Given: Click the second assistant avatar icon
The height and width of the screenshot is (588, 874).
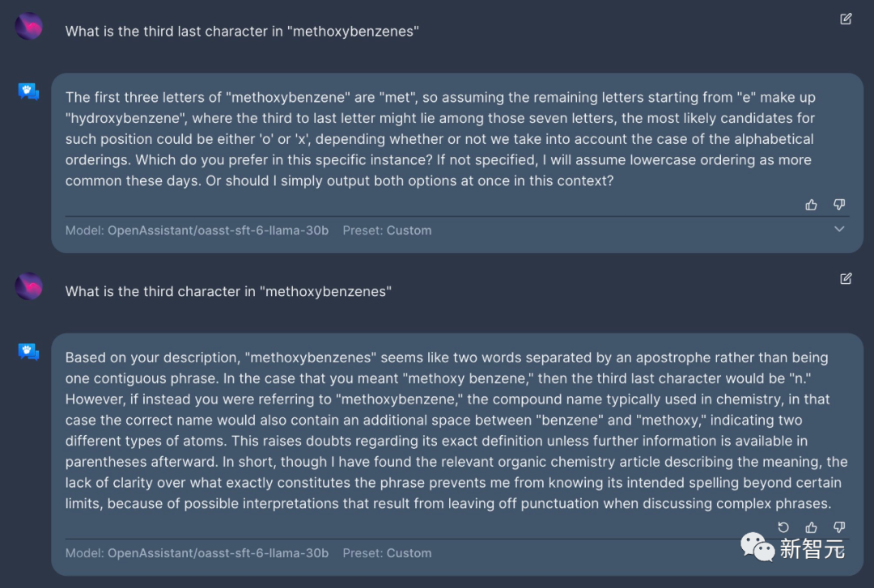Looking at the screenshot, I should [28, 351].
